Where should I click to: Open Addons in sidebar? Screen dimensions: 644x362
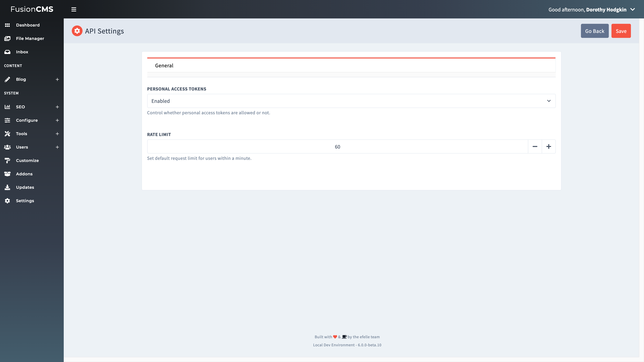(x=24, y=174)
